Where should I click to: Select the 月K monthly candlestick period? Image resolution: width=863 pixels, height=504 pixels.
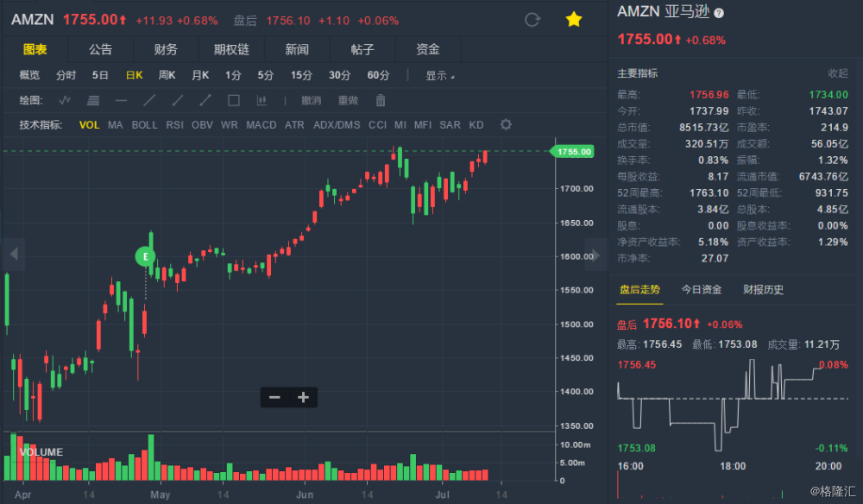pos(200,75)
